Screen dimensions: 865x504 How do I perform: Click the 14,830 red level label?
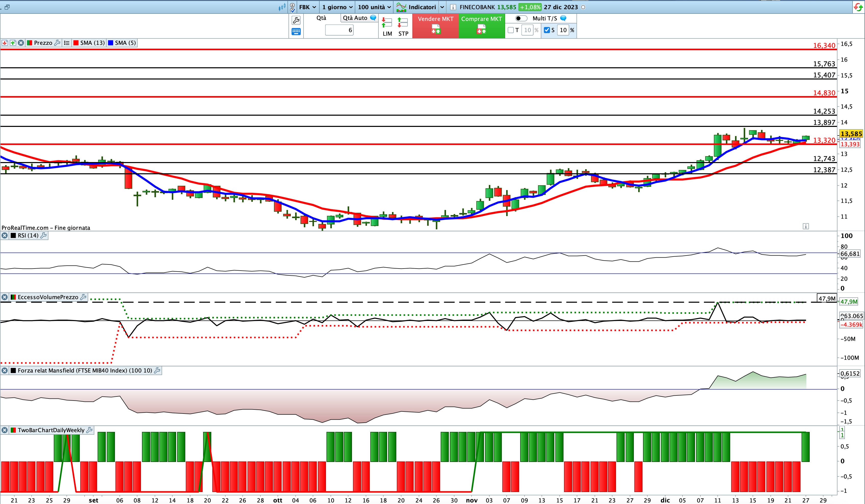click(824, 93)
